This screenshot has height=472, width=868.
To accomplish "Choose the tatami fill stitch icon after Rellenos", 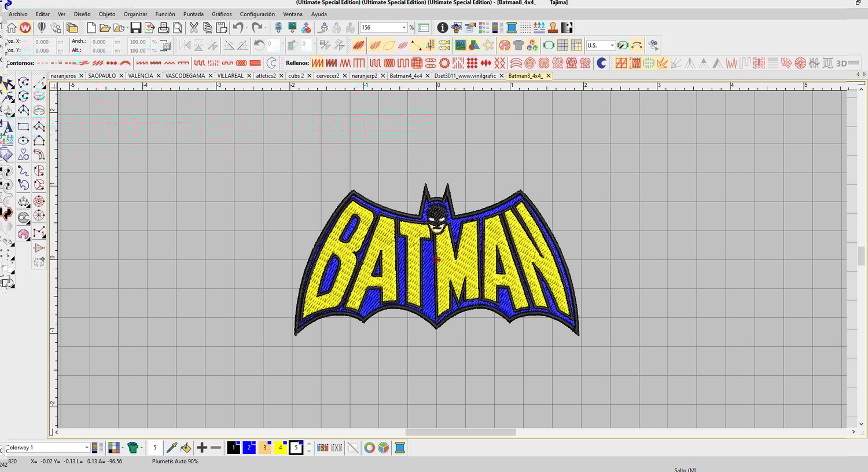I will [x=318, y=63].
